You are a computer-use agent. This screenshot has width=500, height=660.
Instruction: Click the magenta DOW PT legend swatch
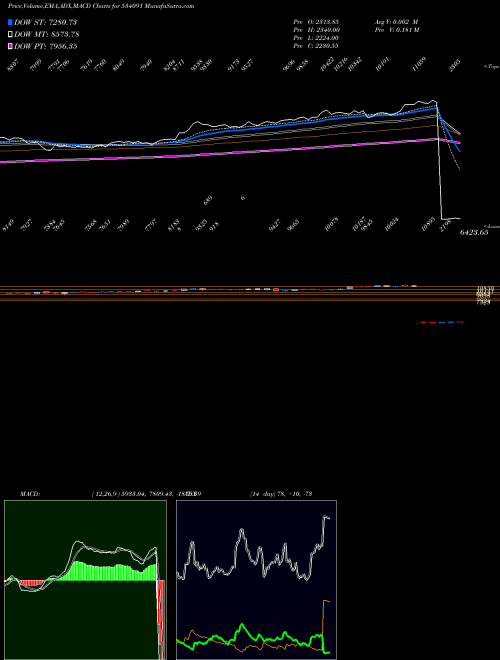pos(10,46)
